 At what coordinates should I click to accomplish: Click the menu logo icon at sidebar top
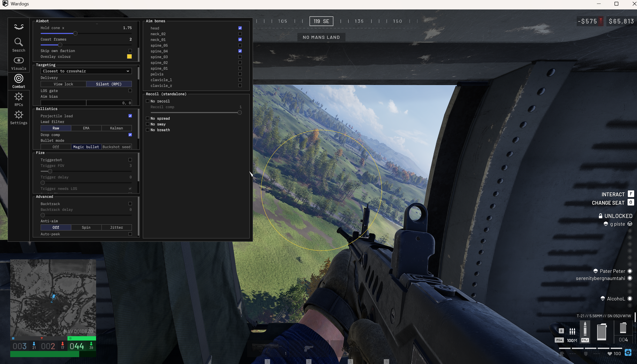tap(19, 27)
